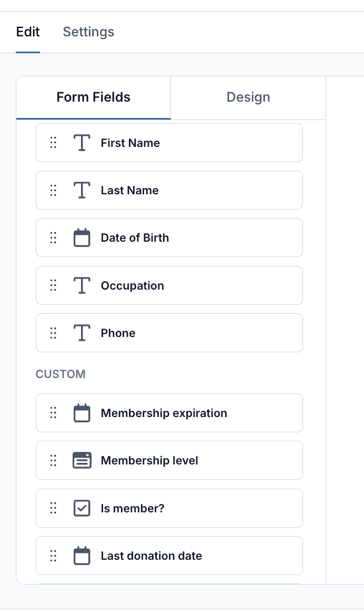The height and width of the screenshot is (614, 364).
Task: Click the text icon beside First Name
Action: [82, 143]
